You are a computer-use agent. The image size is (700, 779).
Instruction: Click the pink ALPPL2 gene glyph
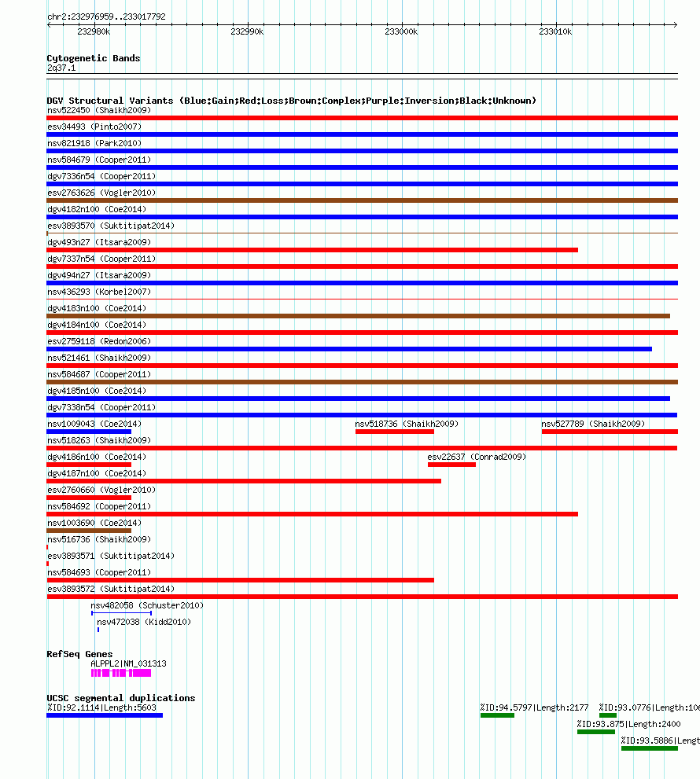pos(121,673)
